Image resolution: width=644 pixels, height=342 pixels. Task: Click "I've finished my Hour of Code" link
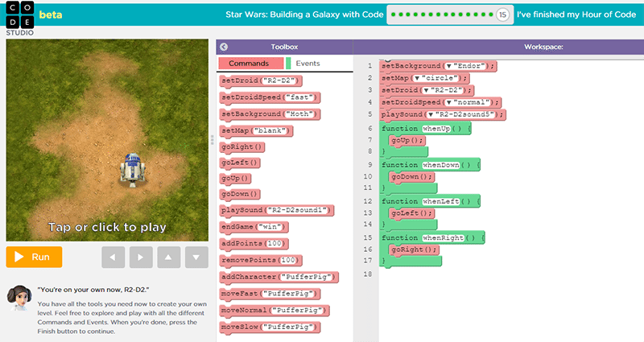[576, 14]
